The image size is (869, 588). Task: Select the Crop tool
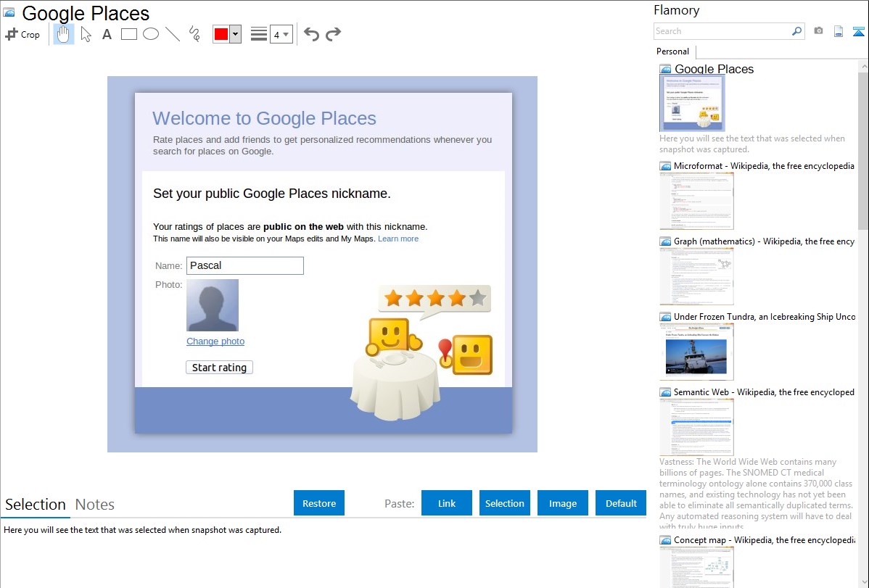click(22, 34)
